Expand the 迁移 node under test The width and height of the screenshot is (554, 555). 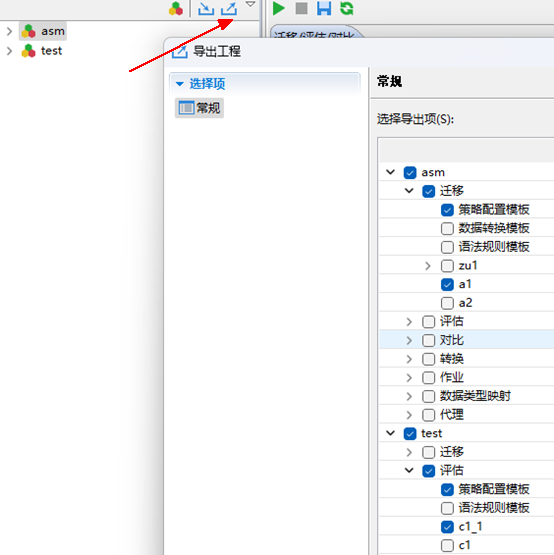pyautogui.click(x=409, y=452)
